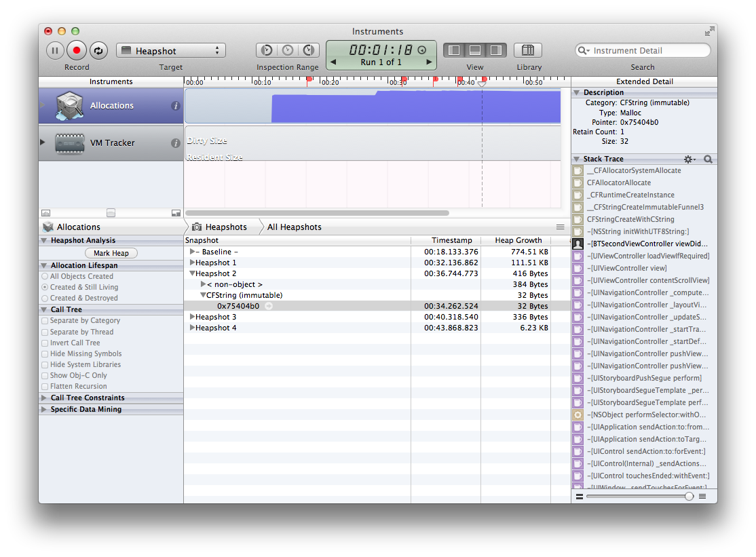Select All Objects Created radio
The width and height of the screenshot is (756, 557).
click(45, 277)
